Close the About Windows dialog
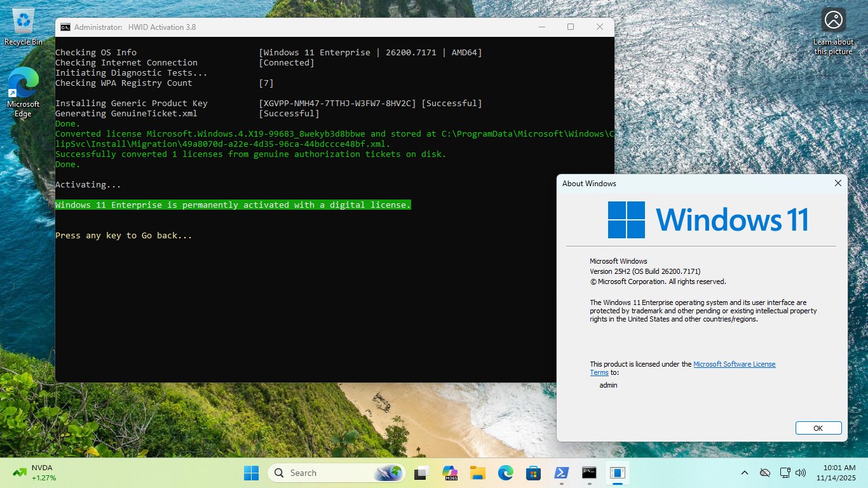This screenshot has width=868, height=488. pos(837,183)
